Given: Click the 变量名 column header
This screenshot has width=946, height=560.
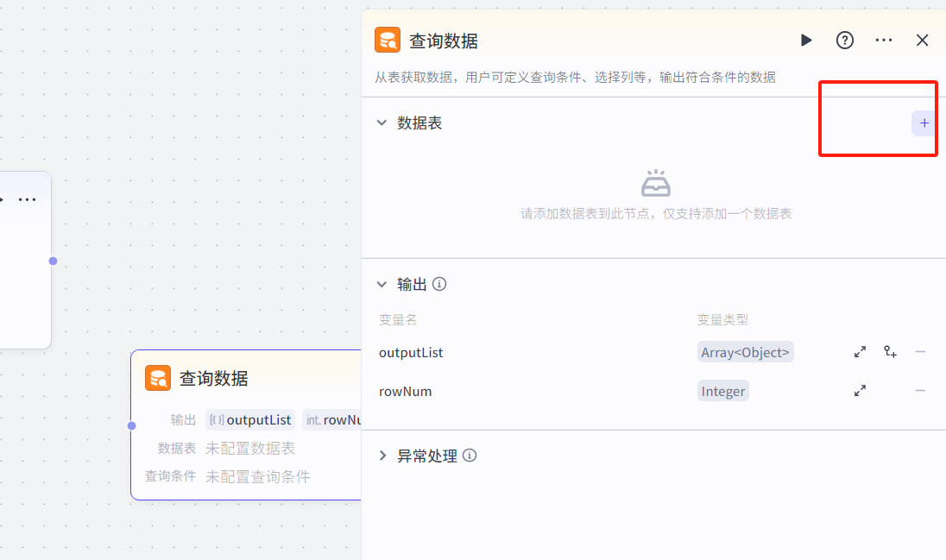Looking at the screenshot, I should pyautogui.click(x=398, y=320).
